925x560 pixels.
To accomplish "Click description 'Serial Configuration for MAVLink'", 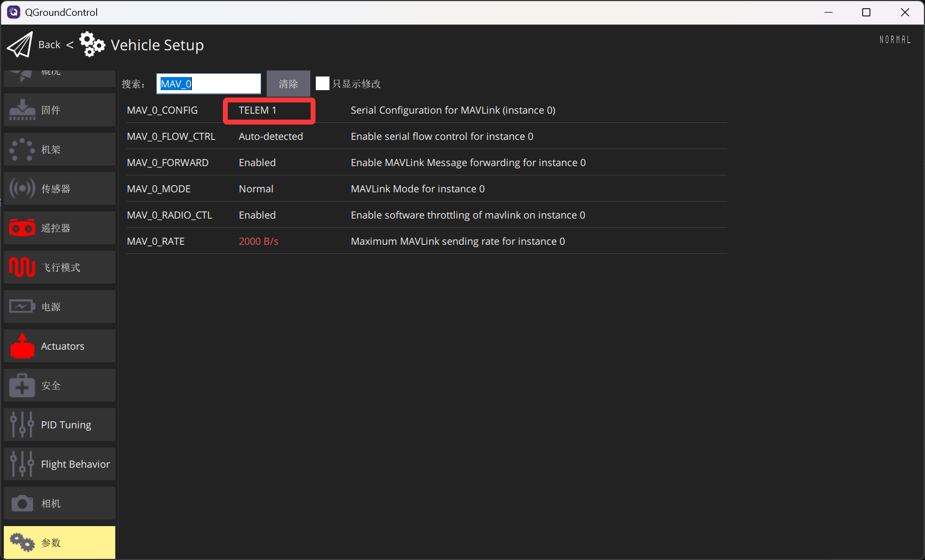I will click(453, 110).
